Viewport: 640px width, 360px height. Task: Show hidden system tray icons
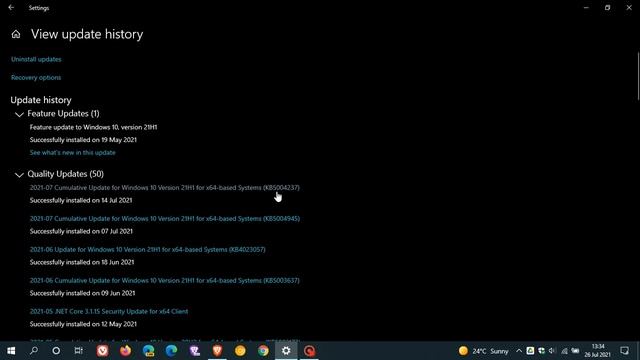tap(519, 351)
